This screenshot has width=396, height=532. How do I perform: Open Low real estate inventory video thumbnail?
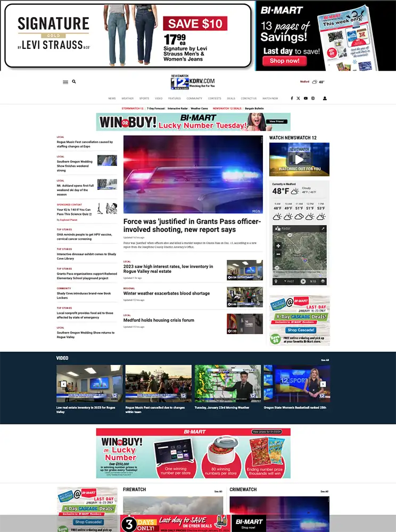click(x=89, y=384)
